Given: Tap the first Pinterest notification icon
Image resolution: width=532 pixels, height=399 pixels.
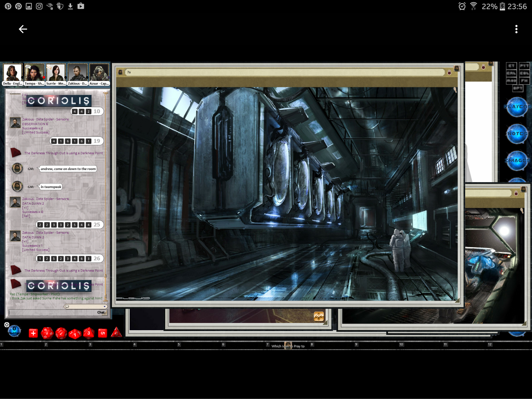Looking at the screenshot, I should (x=8, y=6).
